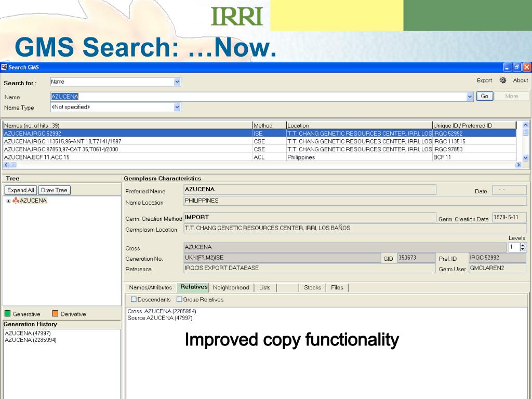Click the horizontal scrollbar right arrow
The width and height of the screenshot is (532, 399).
[518, 165]
